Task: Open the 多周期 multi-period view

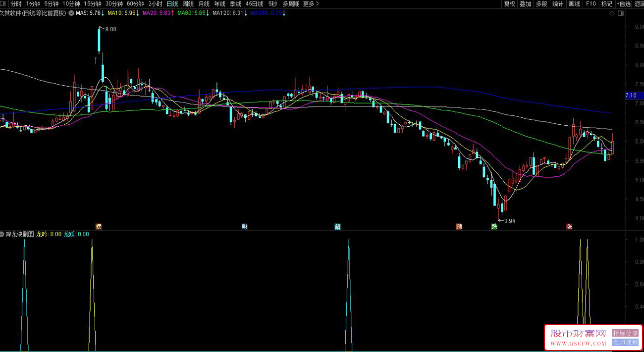Action: pyautogui.click(x=291, y=3)
